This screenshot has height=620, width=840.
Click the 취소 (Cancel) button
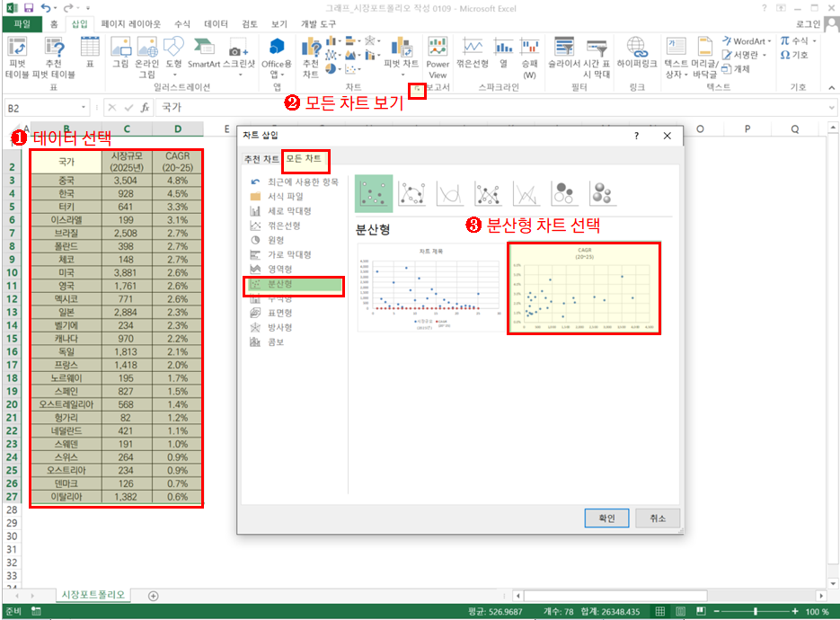point(658,518)
